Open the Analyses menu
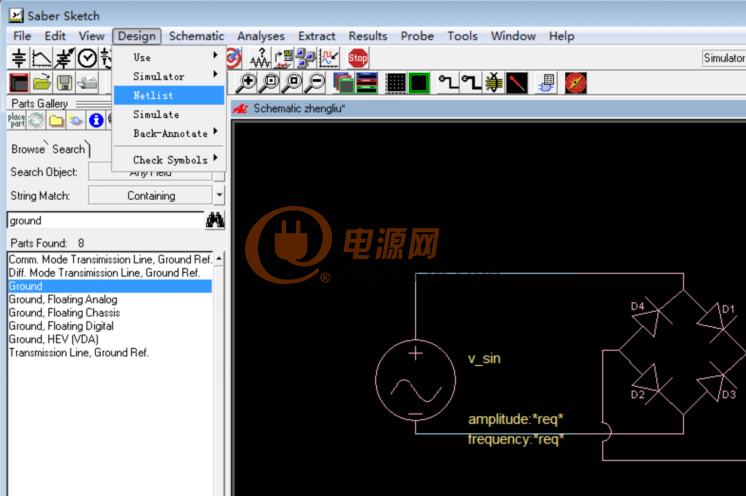Screen dimensions: 746x496 (x=261, y=36)
